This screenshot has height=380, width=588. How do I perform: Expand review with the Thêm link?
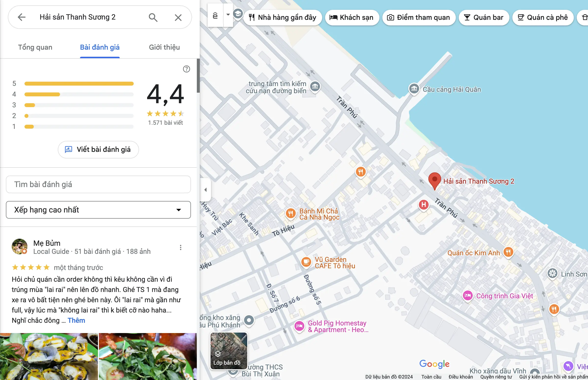tap(76, 320)
